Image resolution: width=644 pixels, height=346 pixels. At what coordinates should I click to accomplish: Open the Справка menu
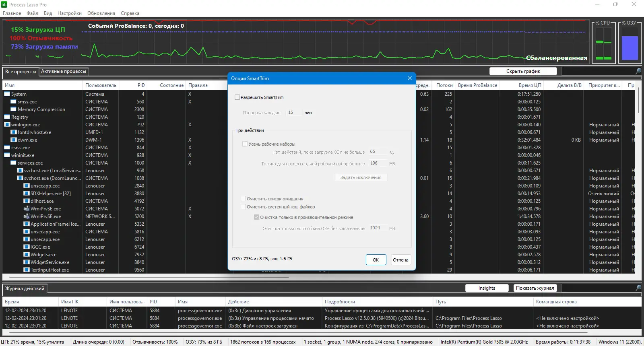130,13
